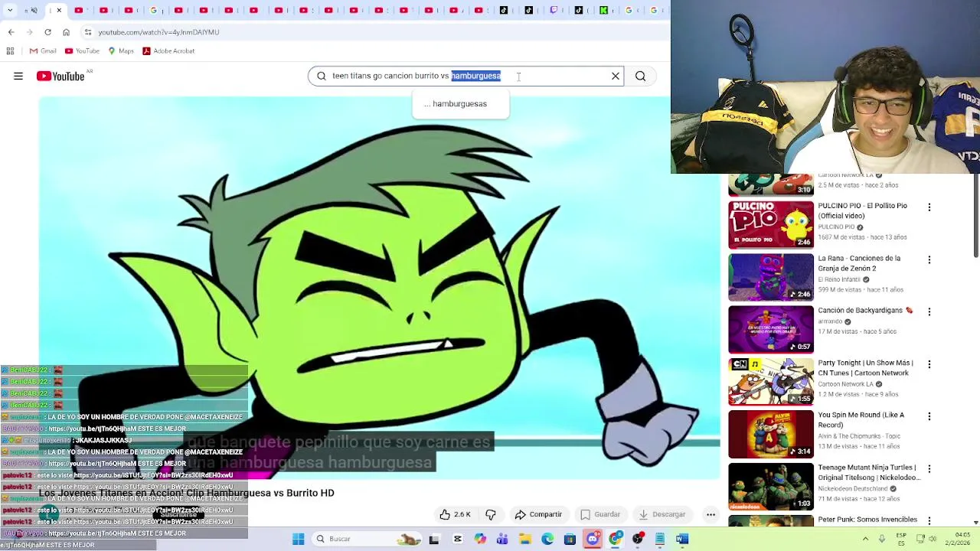Switch to the muted first tab
The image size is (980, 551).
[x=32, y=11]
